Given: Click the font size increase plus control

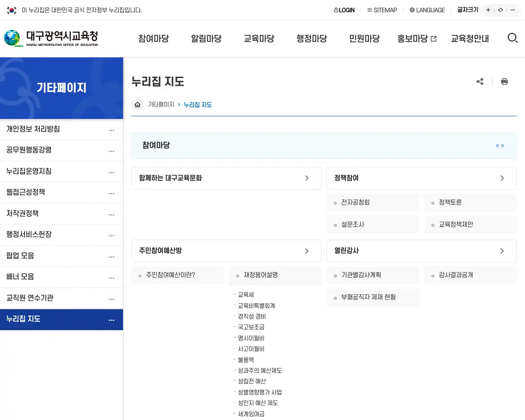Looking at the screenshot, I should tap(488, 9).
